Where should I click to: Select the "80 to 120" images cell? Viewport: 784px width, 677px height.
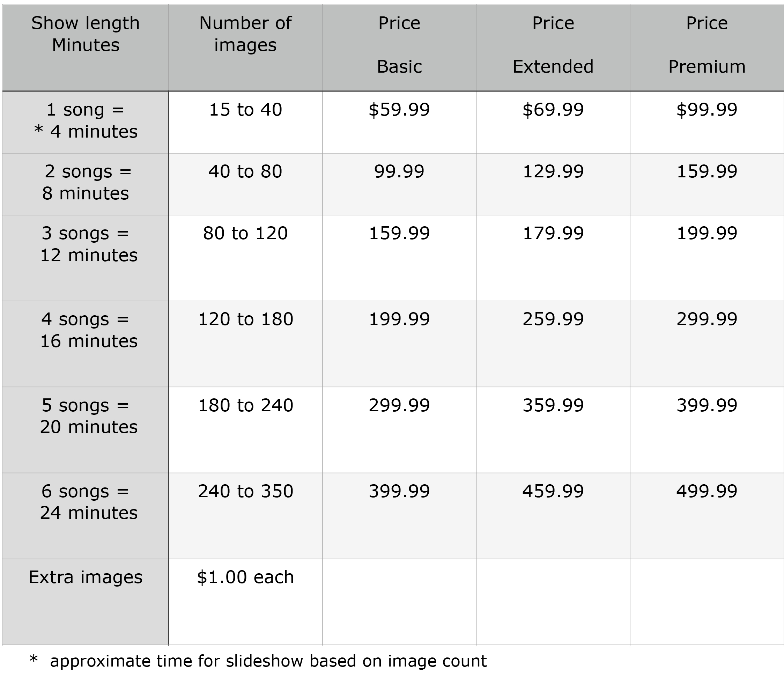coord(245,233)
